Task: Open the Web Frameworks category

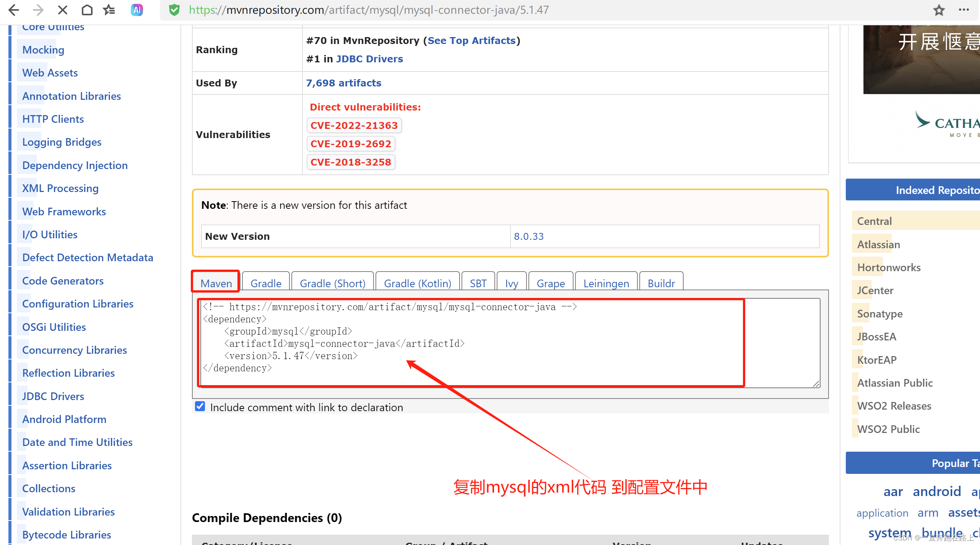Action: [64, 211]
